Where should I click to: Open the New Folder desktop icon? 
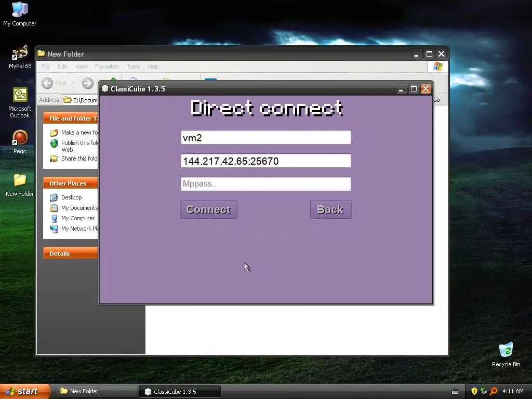pyautogui.click(x=20, y=185)
